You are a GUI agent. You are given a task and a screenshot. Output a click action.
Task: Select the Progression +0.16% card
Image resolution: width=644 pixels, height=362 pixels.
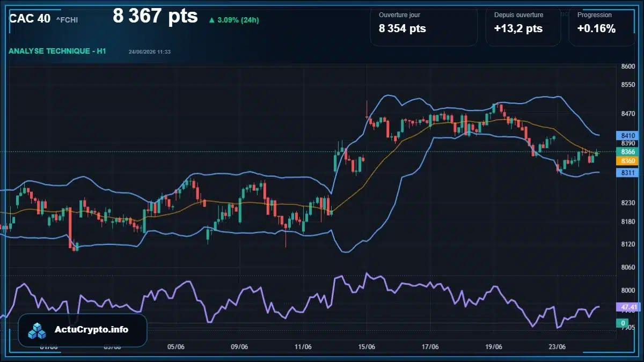601,26
